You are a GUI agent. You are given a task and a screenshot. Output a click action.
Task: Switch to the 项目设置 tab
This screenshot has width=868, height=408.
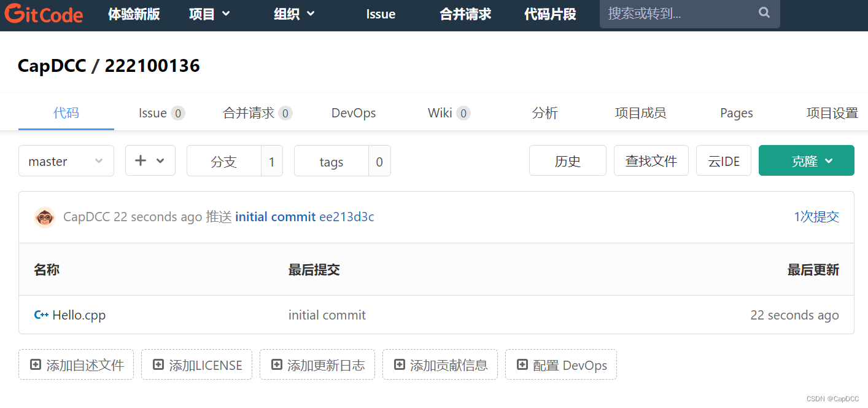click(x=832, y=113)
